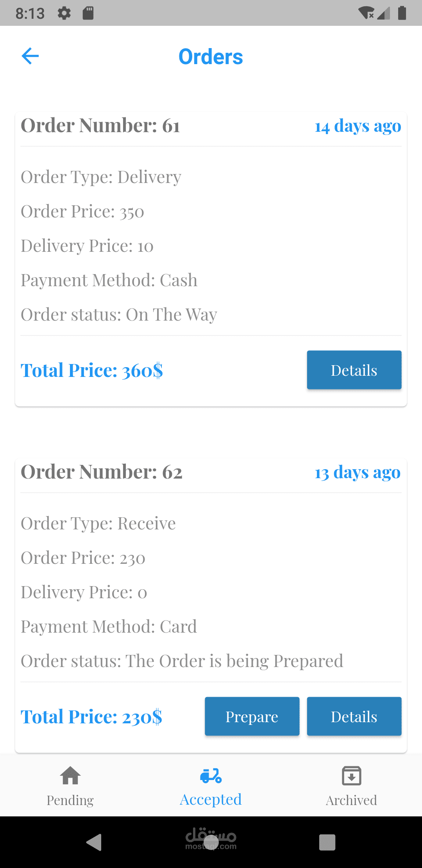Tap the blue back arrow
The image size is (422, 868).
pyautogui.click(x=30, y=56)
